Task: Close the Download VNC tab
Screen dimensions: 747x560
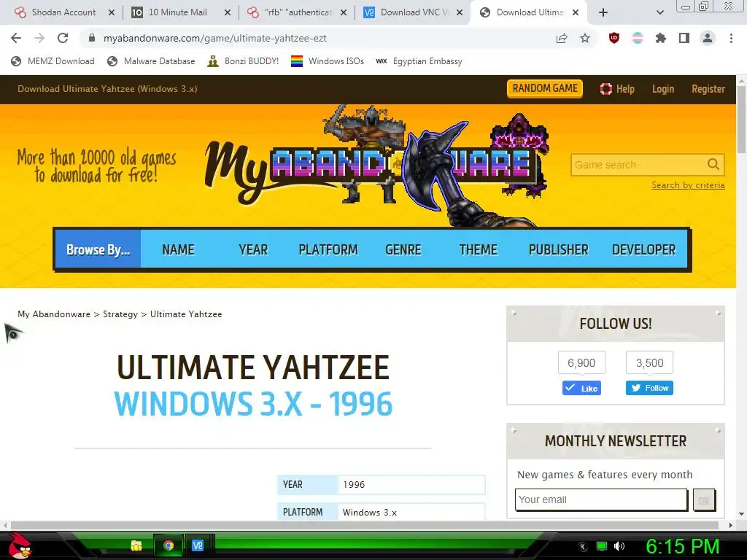Action: pos(460,12)
